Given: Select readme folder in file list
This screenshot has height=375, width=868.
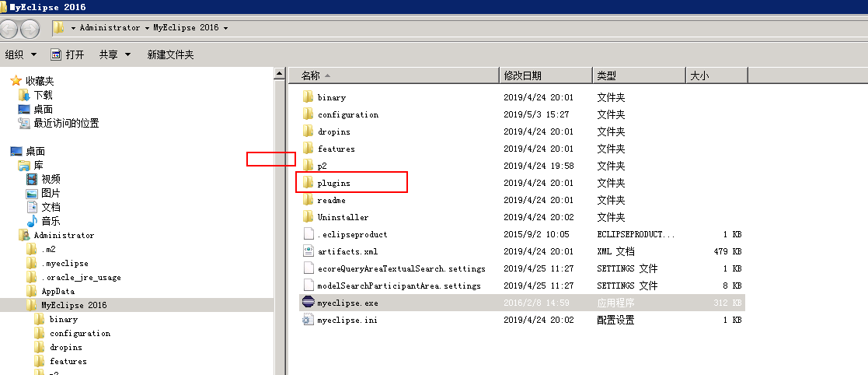Looking at the screenshot, I should pyautogui.click(x=331, y=200).
